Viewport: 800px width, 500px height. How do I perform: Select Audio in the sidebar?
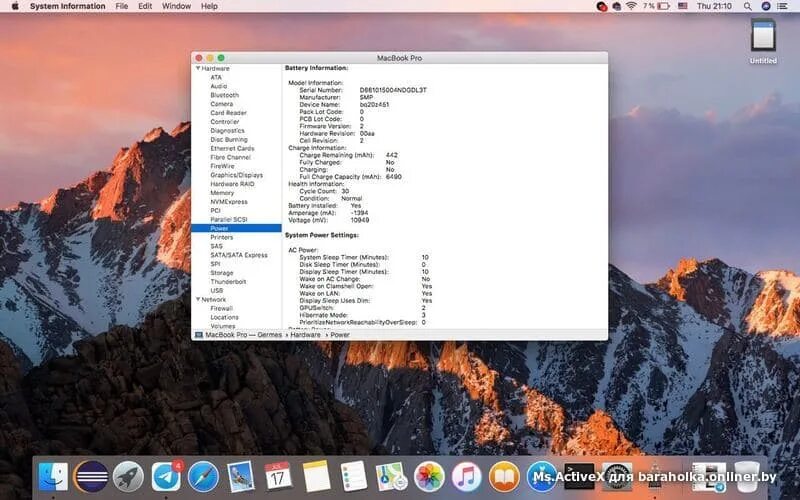click(219, 86)
